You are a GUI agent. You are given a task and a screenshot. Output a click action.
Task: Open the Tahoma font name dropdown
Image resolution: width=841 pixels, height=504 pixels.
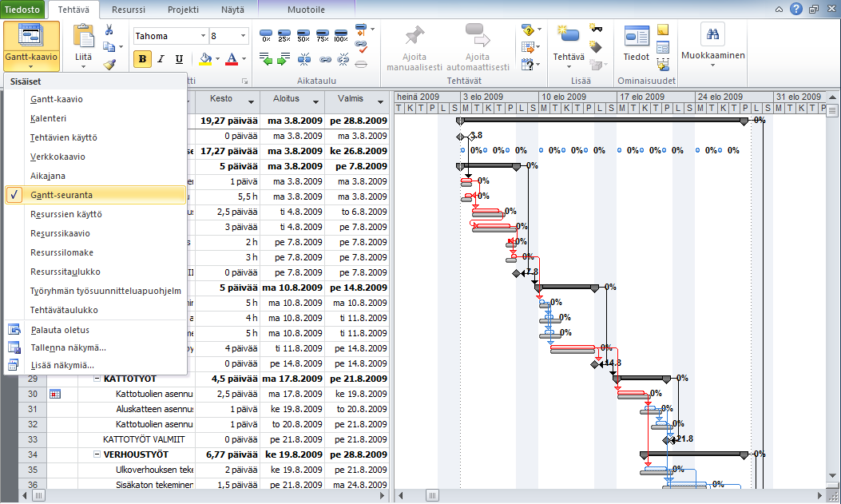204,36
